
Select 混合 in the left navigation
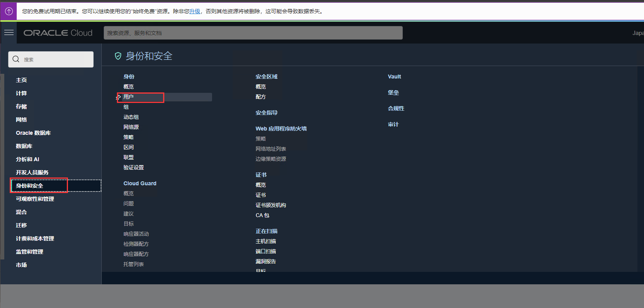[x=21, y=212]
